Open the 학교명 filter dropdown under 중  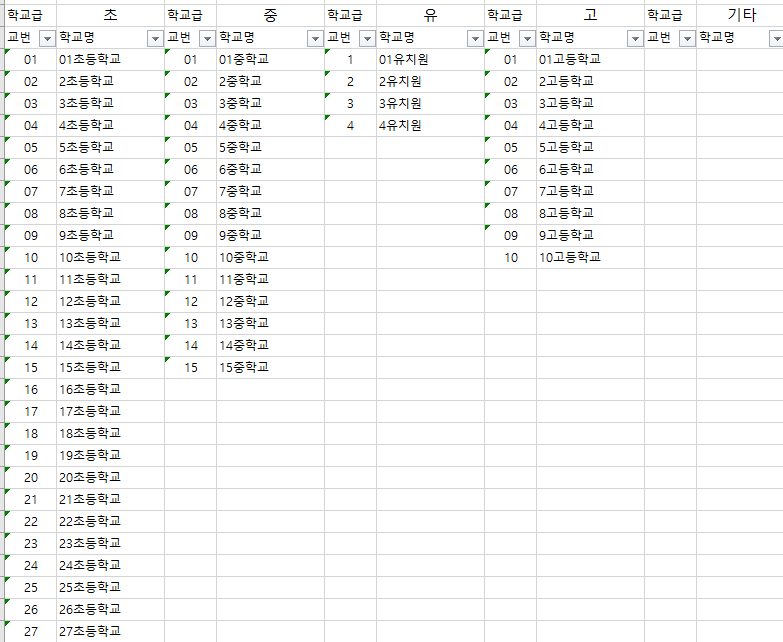pos(315,38)
